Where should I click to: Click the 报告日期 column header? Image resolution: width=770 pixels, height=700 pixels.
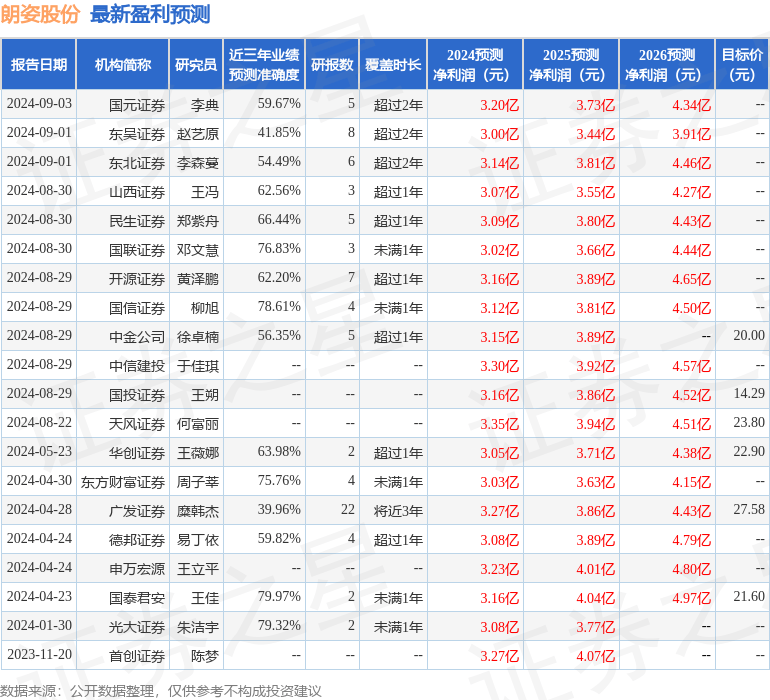coord(38,64)
